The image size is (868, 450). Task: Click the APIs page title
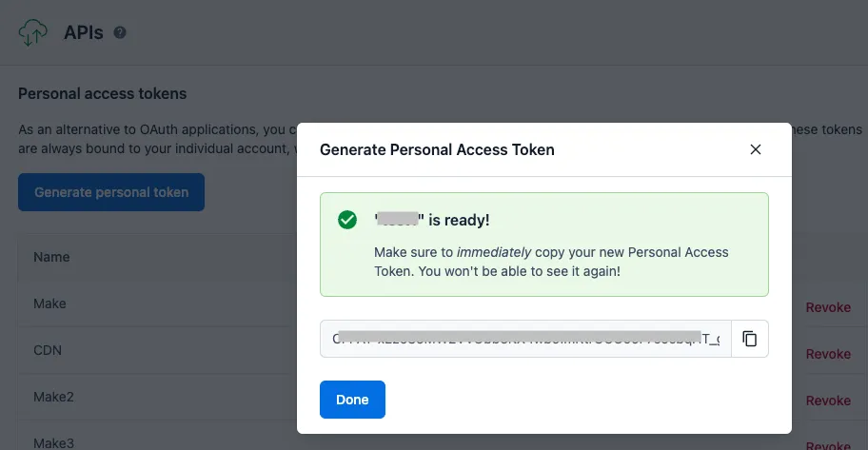click(84, 32)
